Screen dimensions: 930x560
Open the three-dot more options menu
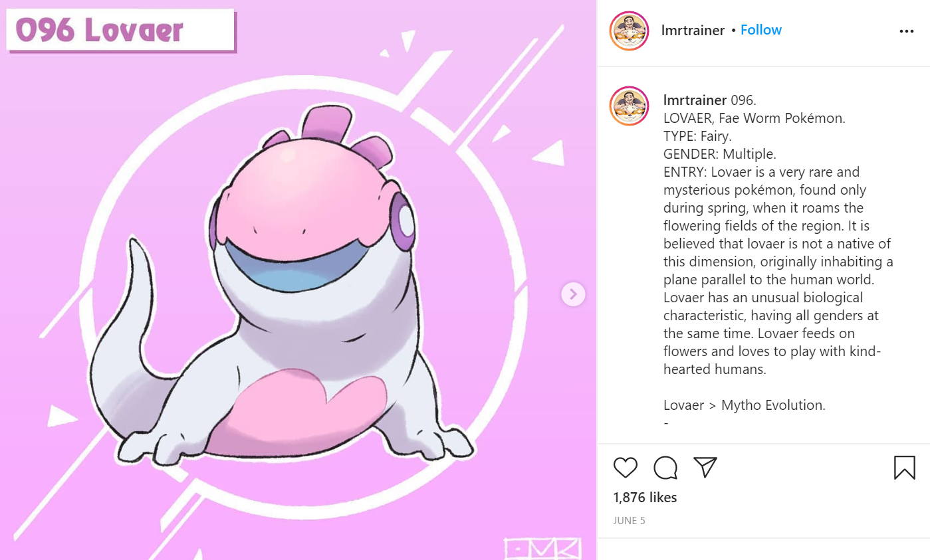point(907,31)
